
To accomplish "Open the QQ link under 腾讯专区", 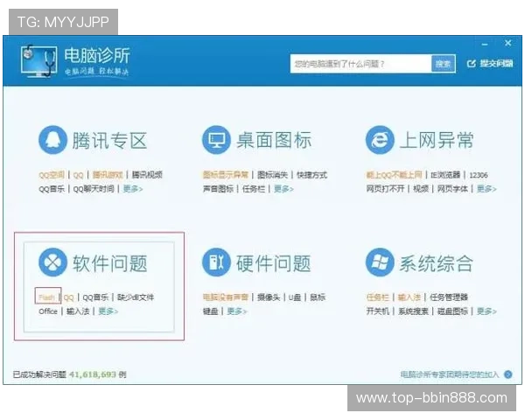I will pos(78,175).
